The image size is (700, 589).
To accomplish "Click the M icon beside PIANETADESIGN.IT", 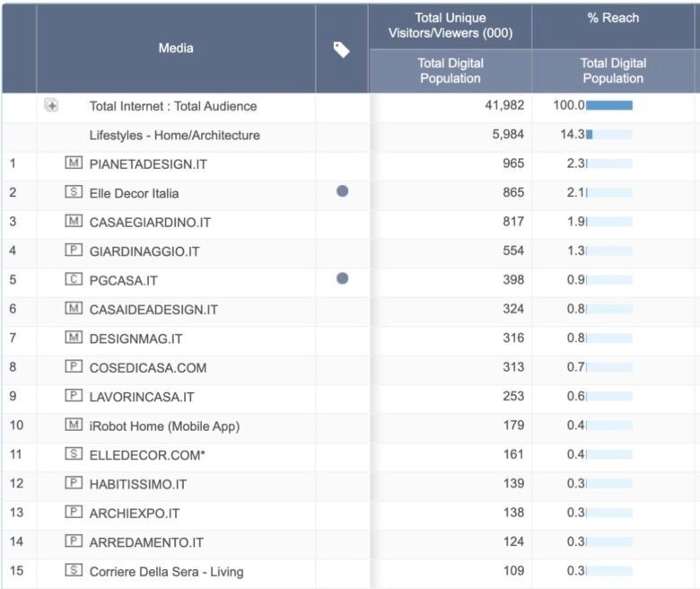I will click(x=74, y=163).
